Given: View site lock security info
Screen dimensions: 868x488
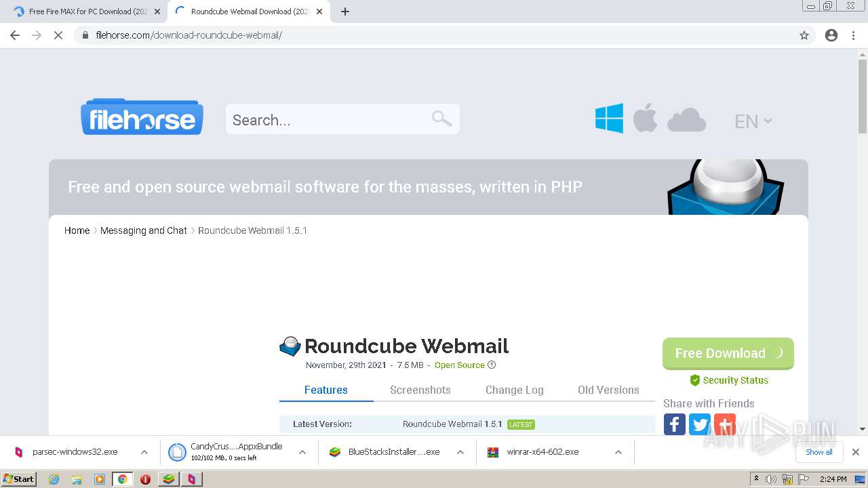Looking at the screenshot, I should point(85,35).
